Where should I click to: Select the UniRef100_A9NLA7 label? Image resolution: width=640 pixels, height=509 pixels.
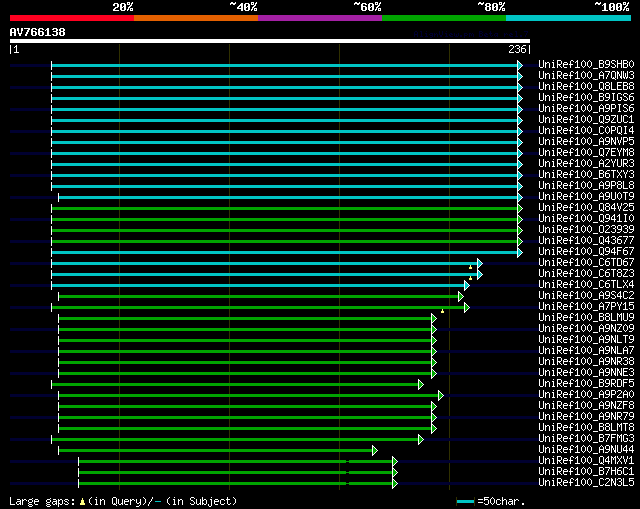click(586, 351)
